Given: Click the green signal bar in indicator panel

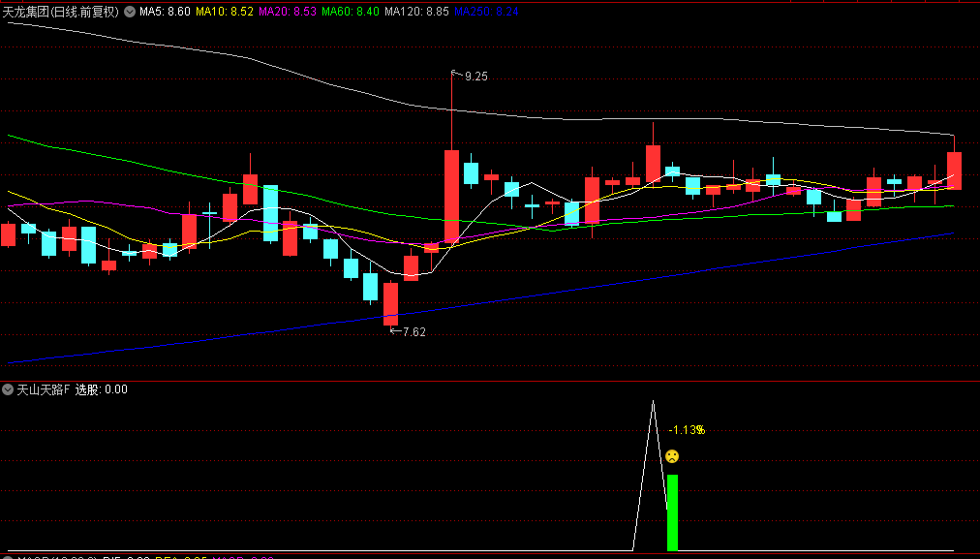Looking at the screenshot, I should click(x=672, y=512).
